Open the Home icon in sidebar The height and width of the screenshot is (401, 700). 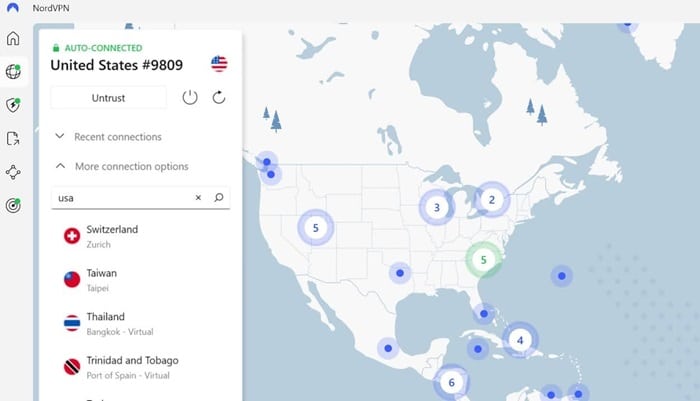click(13, 38)
